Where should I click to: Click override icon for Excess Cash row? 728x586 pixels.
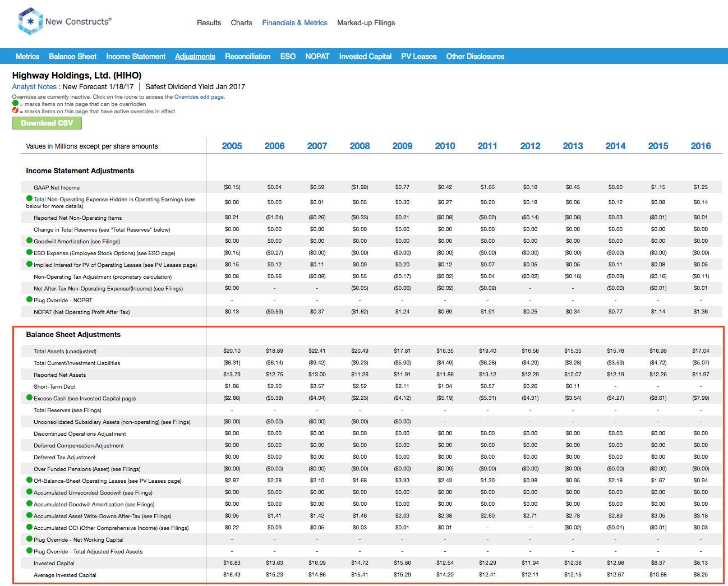[30, 398]
